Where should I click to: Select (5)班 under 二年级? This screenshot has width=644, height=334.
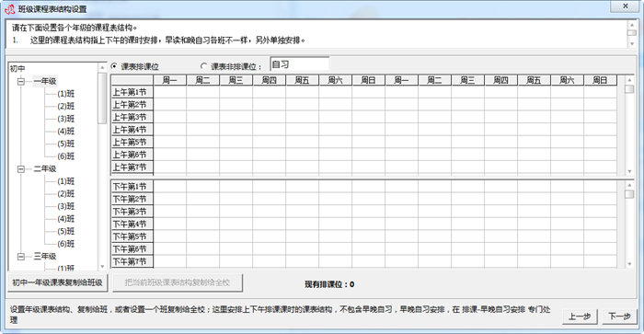(65, 231)
